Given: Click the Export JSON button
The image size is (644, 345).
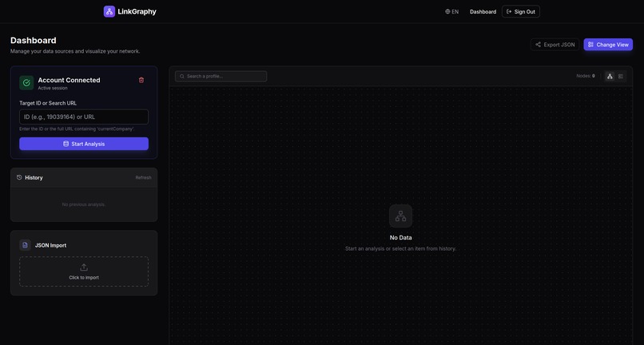Looking at the screenshot, I should [555, 45].
